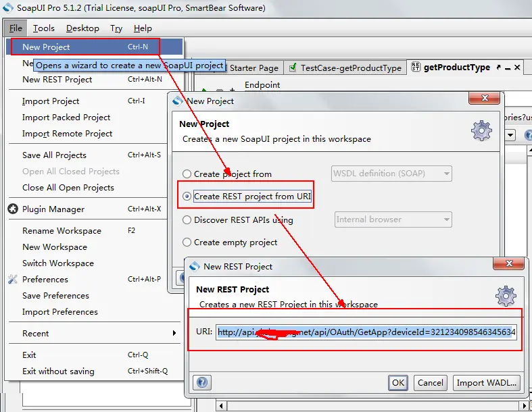This screenshot has width=532, height=412.
Task: Close the New REST Project dialog
Action: pyautogui.click(x=509, y=263)
